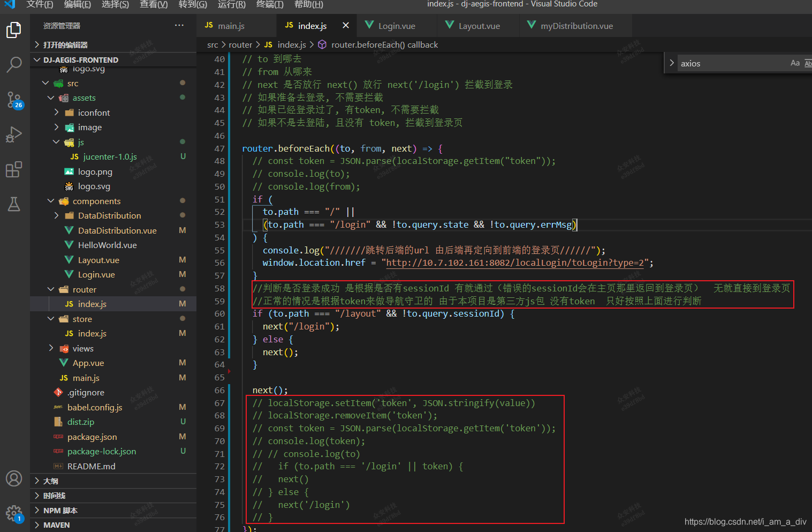The width and height of the screenshot is (812, 532).
Task: Open jucenter-1.0.js file
Action: 113,156
